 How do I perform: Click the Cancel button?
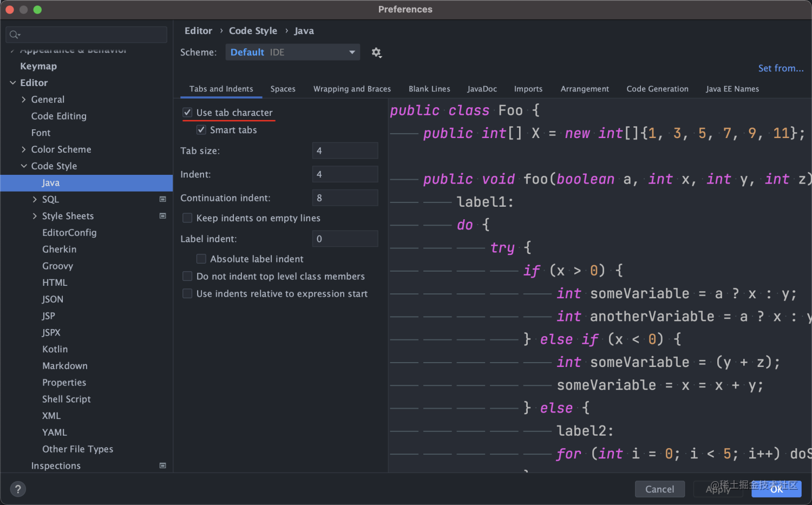point(659,489)
